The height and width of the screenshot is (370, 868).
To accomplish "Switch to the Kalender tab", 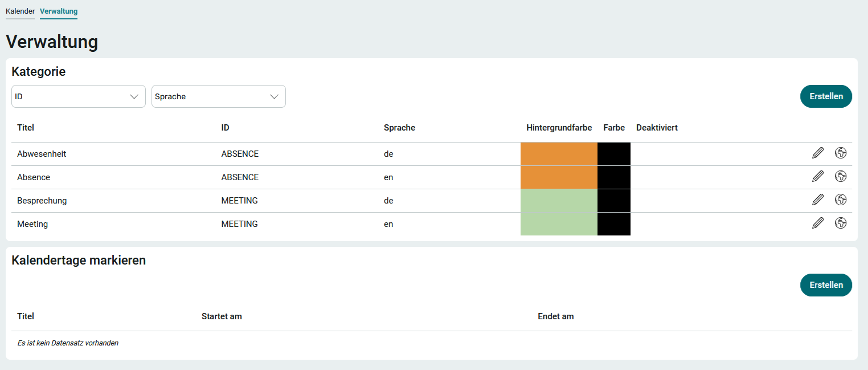I will click(x=20, y=11).
